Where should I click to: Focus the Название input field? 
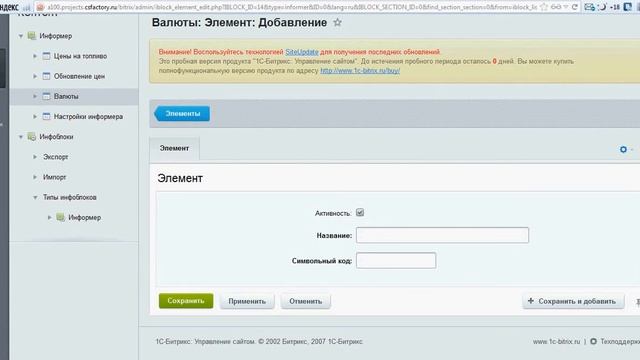(442, 235)
